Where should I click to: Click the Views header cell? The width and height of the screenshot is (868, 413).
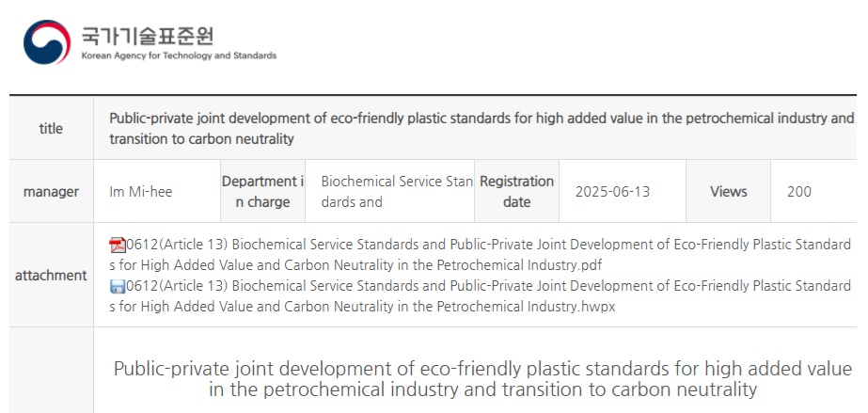pos(728,192)
